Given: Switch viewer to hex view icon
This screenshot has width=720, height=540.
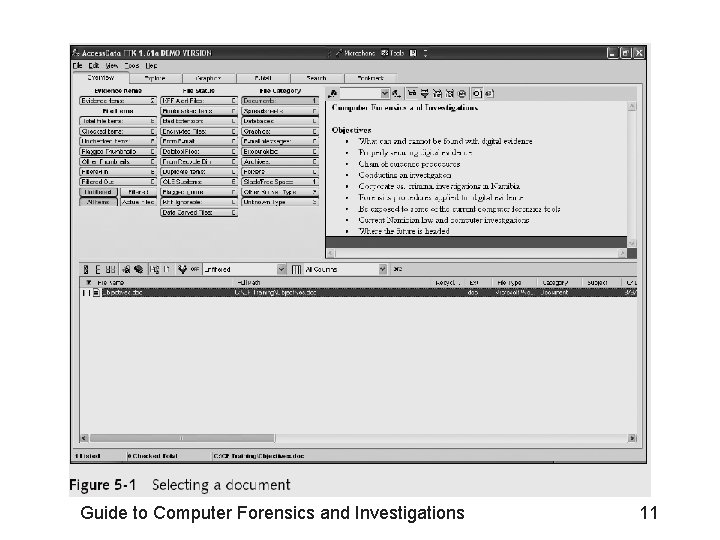Looking at the screenshot, I should coord(450,94).
